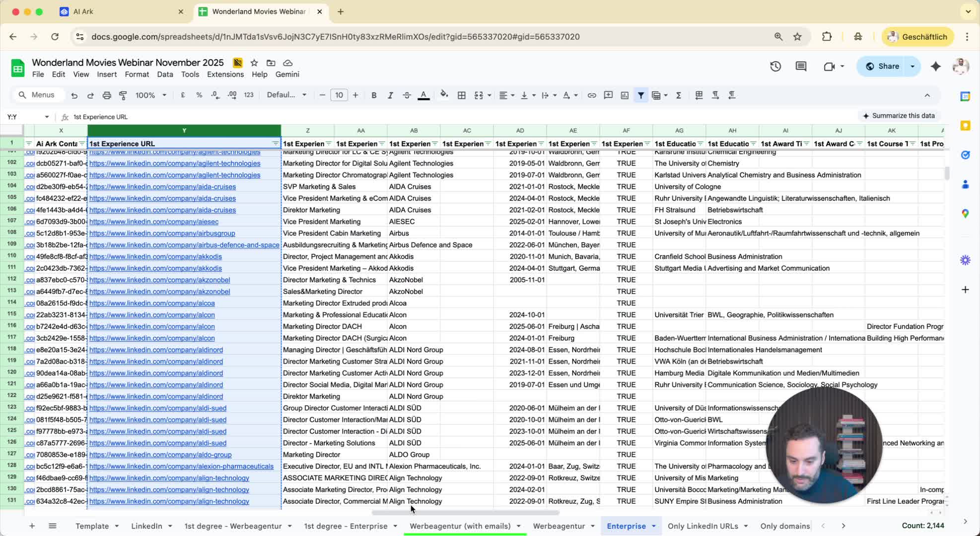Image resolution: width=980 pixels, height=536 pixels.
Task: Click the font size input field
Action: coord(339,95)
